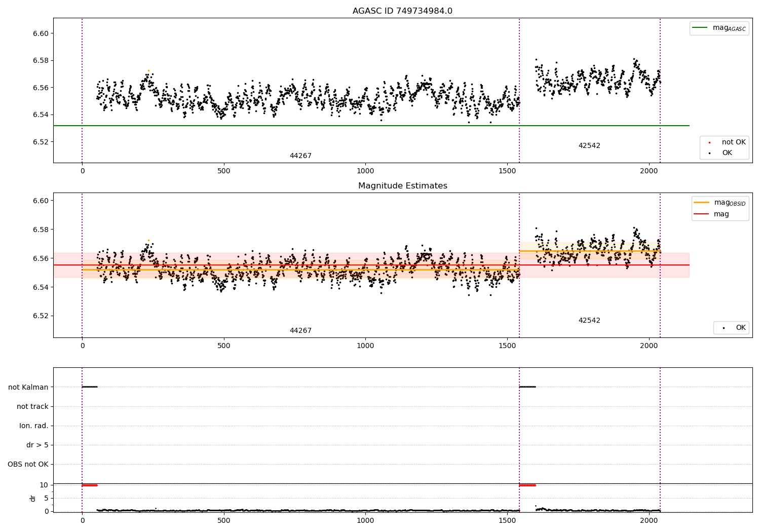The image size is (760, 532).
Task: Click the 1000 x-tick of the top plot
Action: 365,171
